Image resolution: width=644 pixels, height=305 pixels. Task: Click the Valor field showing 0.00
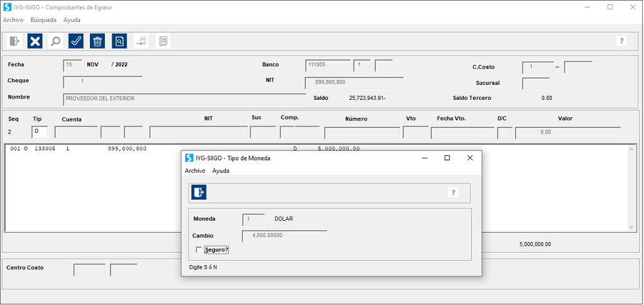coord(568,133)
